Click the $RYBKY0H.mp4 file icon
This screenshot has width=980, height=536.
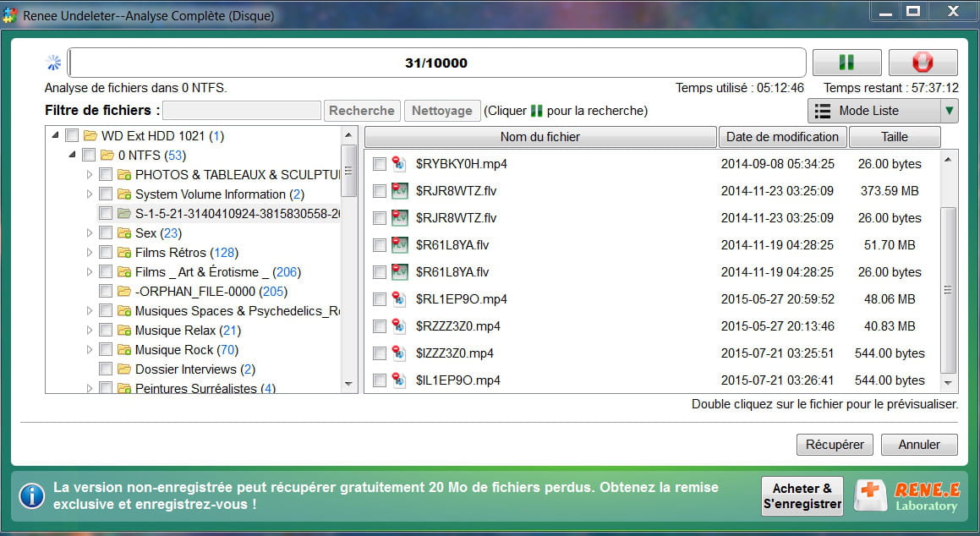(x=400, y=164)
